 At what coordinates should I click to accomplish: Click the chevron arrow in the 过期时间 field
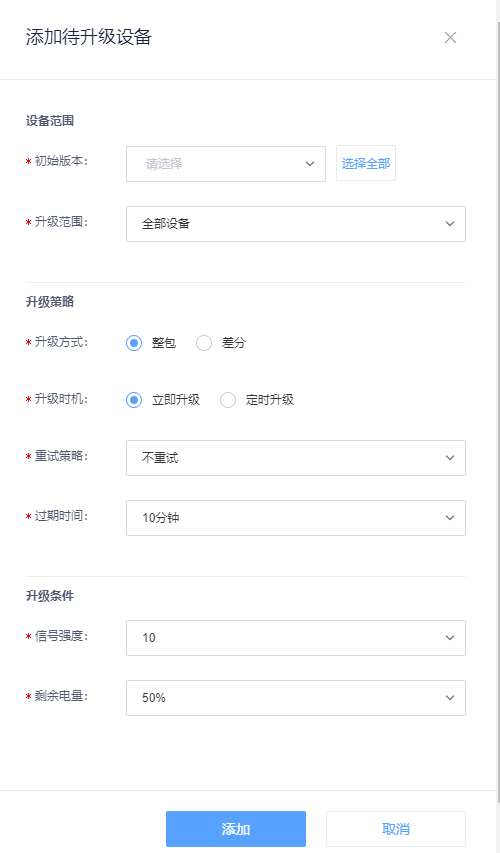pos(449,518)
